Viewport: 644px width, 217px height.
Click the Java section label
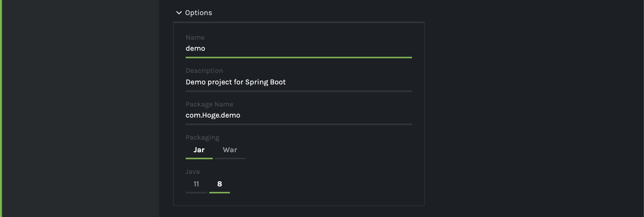[192, 172]
